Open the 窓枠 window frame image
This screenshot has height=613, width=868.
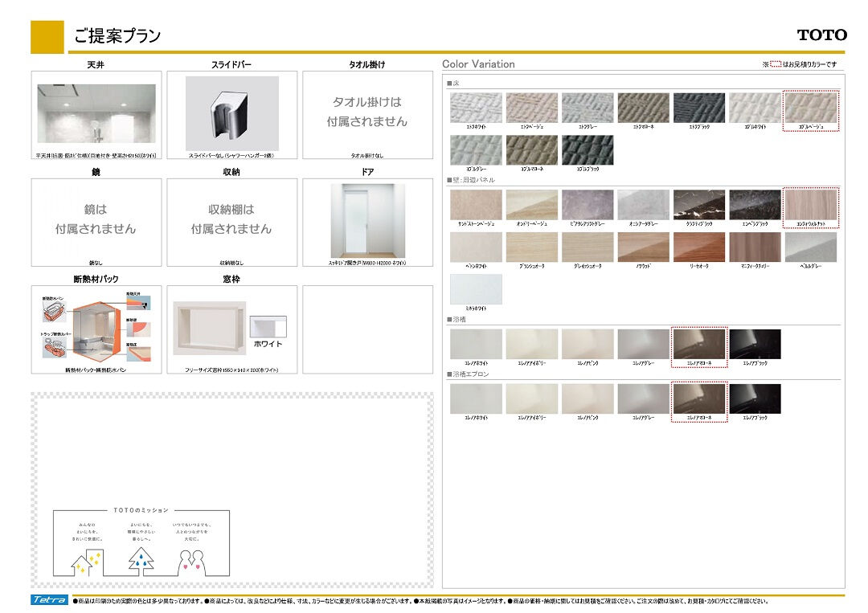209,328
